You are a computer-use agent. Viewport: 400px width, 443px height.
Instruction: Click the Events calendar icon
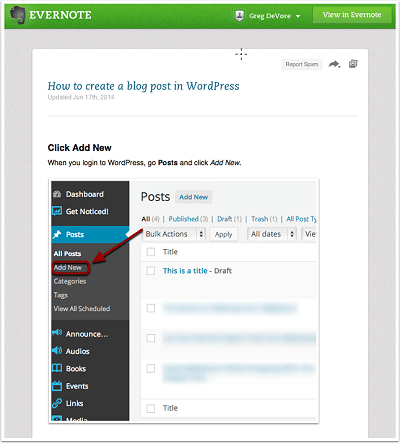57,386
